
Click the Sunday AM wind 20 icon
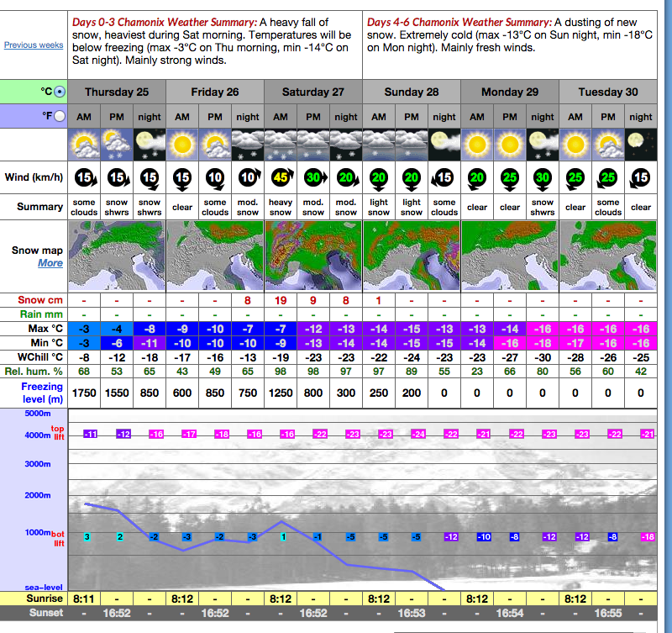click(379, 179)
